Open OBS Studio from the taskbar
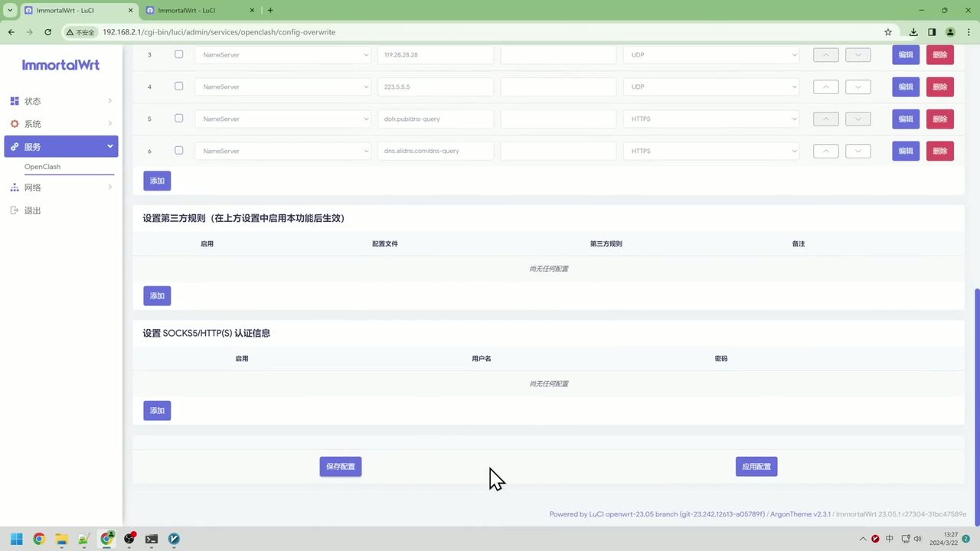 pos(129,540)
